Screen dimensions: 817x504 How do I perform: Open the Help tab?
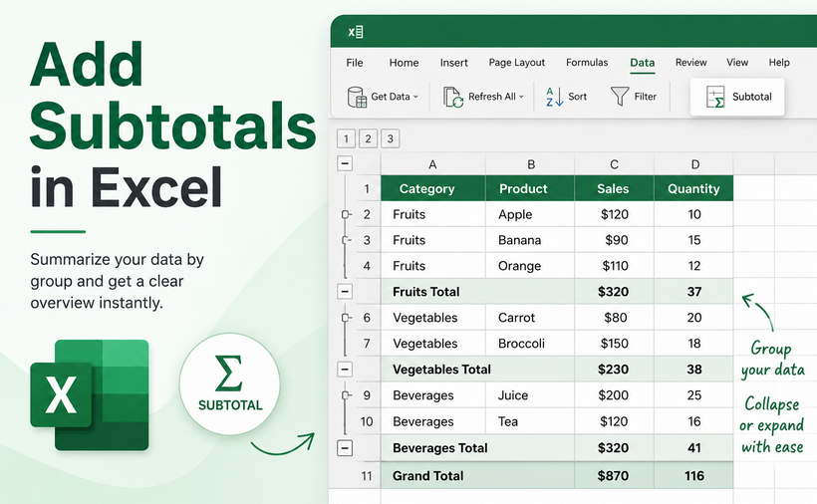coord(779,63)
